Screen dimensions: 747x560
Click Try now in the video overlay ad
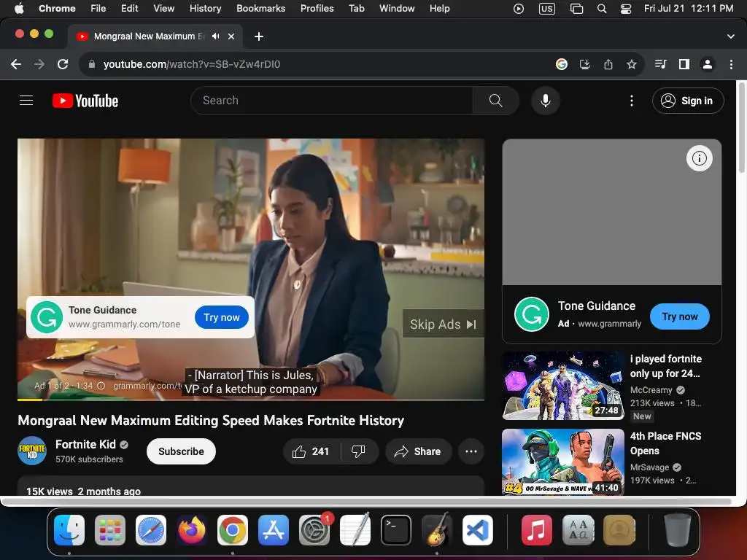pos(222,318)
